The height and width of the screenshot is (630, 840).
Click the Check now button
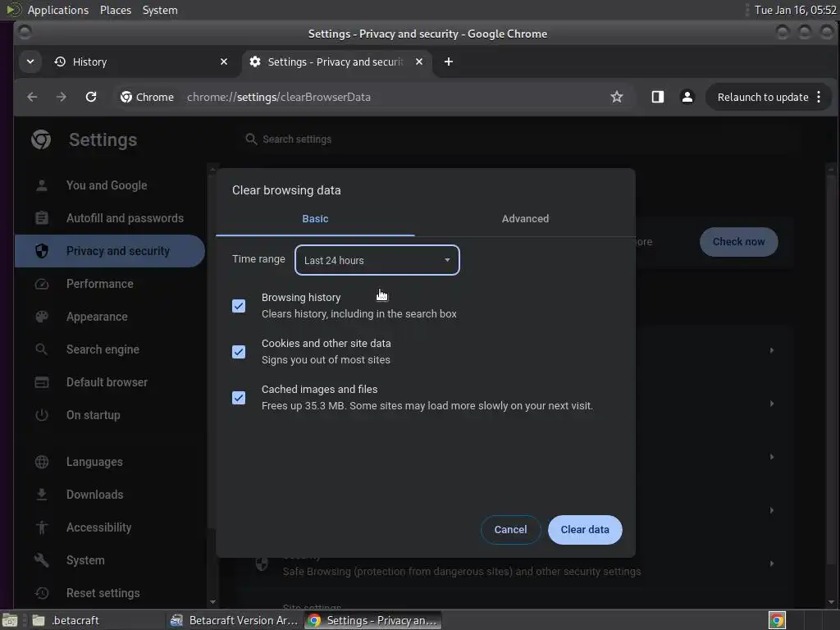[x=739, y=242]
